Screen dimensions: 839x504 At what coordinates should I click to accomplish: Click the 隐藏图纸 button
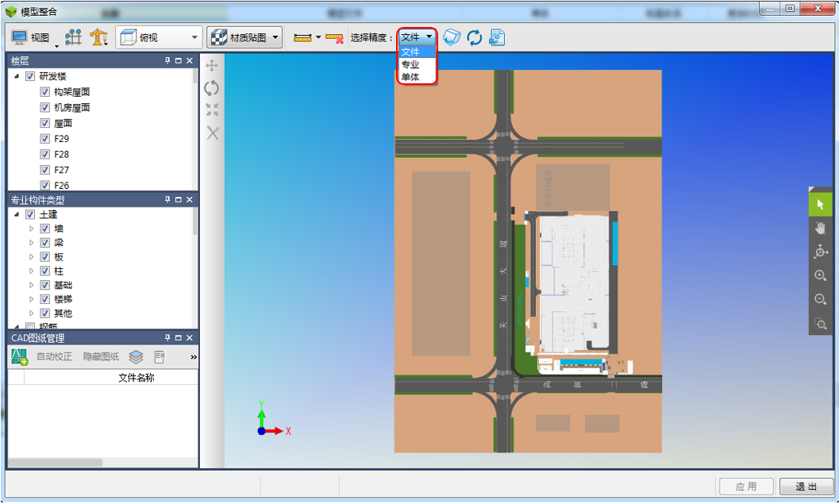pyautogui.click(x=101, y=357)
